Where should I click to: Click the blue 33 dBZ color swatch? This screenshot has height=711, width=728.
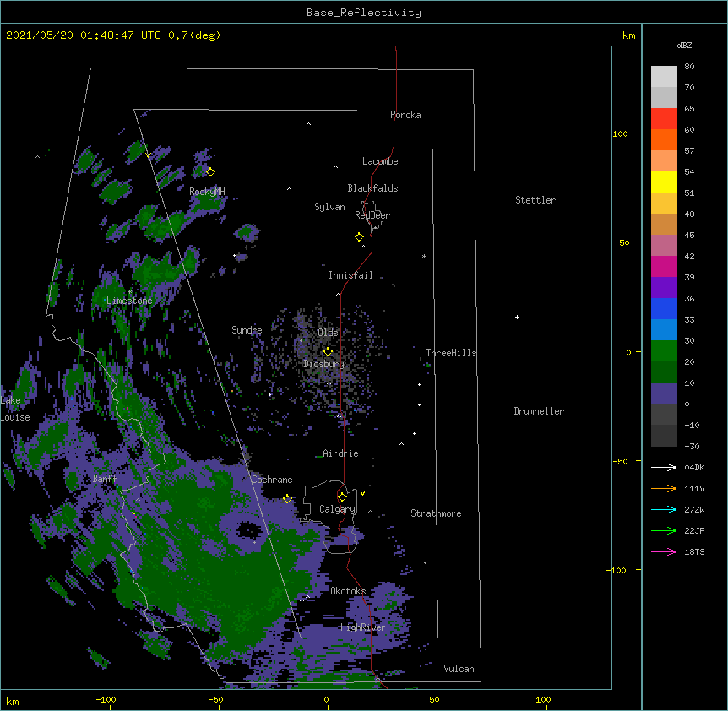[664, 308]
